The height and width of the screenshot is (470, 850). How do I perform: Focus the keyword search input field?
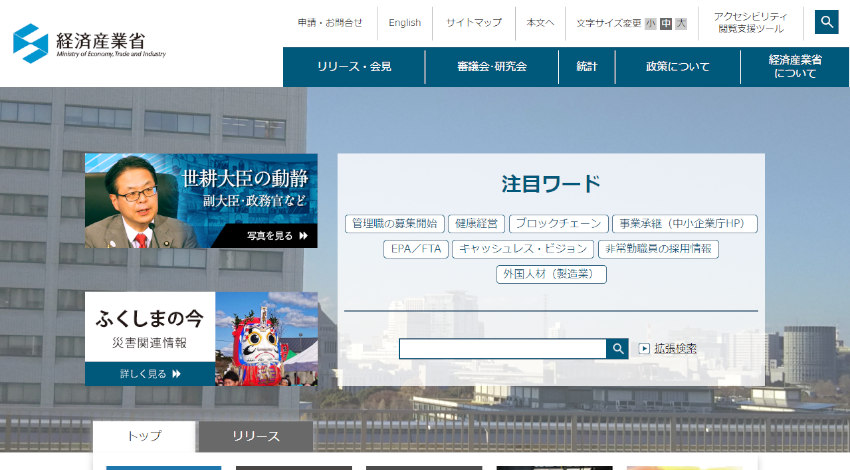(x=502, y=349)
